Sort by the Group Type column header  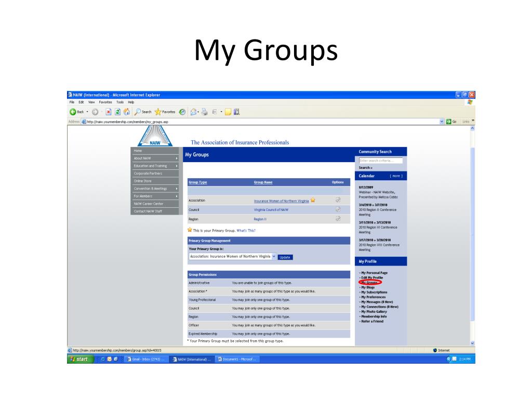pos(198,182)
